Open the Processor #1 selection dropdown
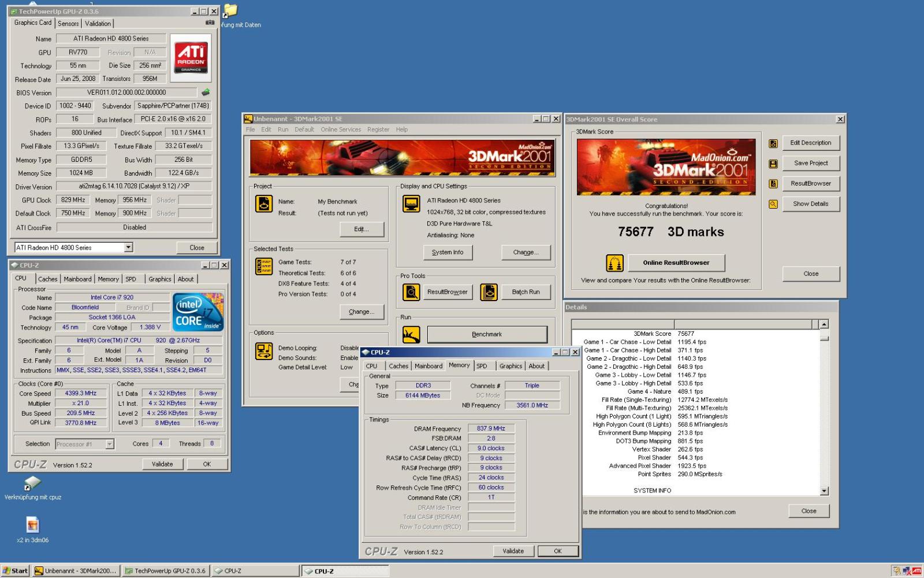 click(110, 444)
